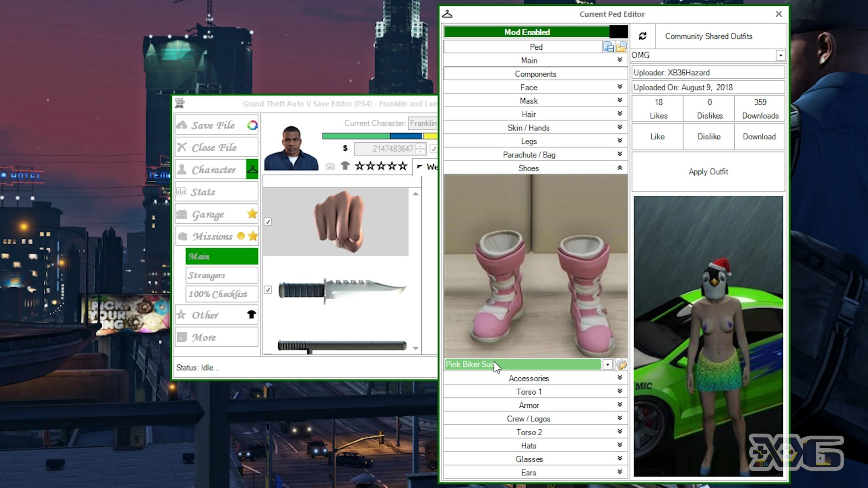This screenshot has width=868, height=488.
Task: Expand the Glasses section
Action: tap(535, 459)
